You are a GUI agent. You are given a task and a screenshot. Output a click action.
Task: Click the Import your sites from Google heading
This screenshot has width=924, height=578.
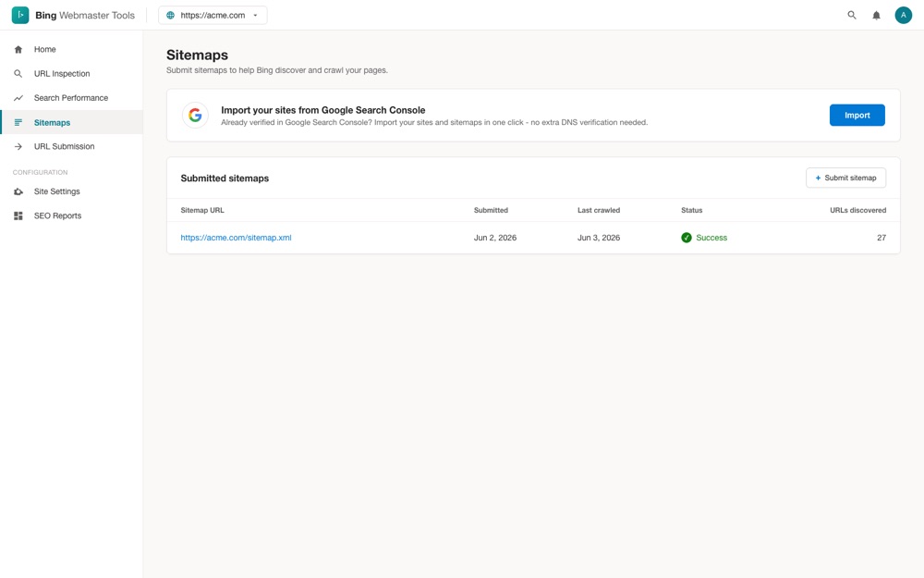click(322, 110)
